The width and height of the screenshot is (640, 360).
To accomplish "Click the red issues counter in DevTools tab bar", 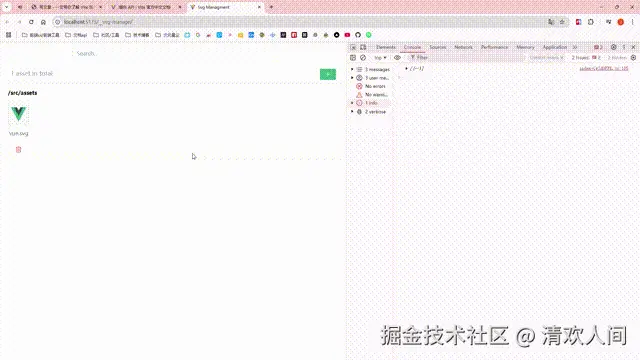I will pos(598,47).
